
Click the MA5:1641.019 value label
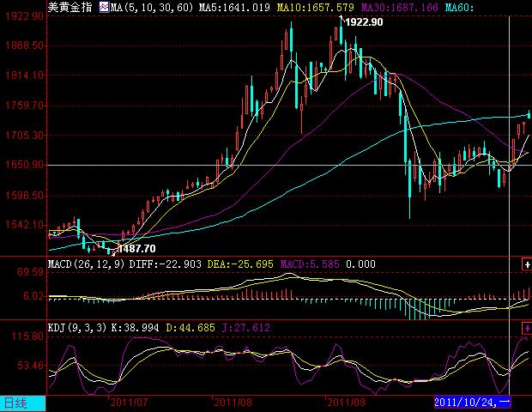coord(234,7)
